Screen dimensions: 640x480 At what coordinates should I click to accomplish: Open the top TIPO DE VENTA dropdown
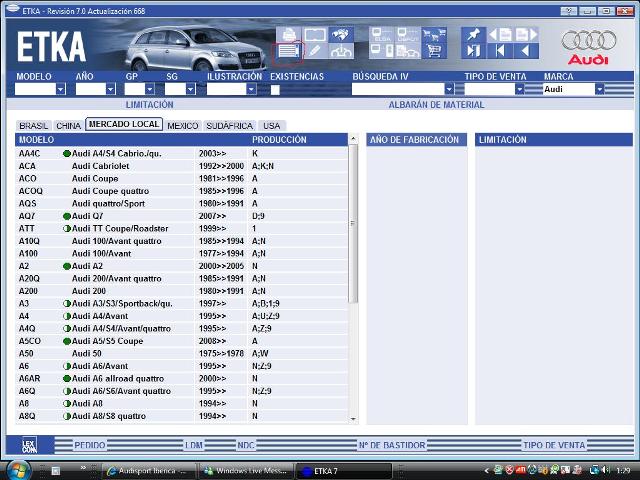[519, 89]
